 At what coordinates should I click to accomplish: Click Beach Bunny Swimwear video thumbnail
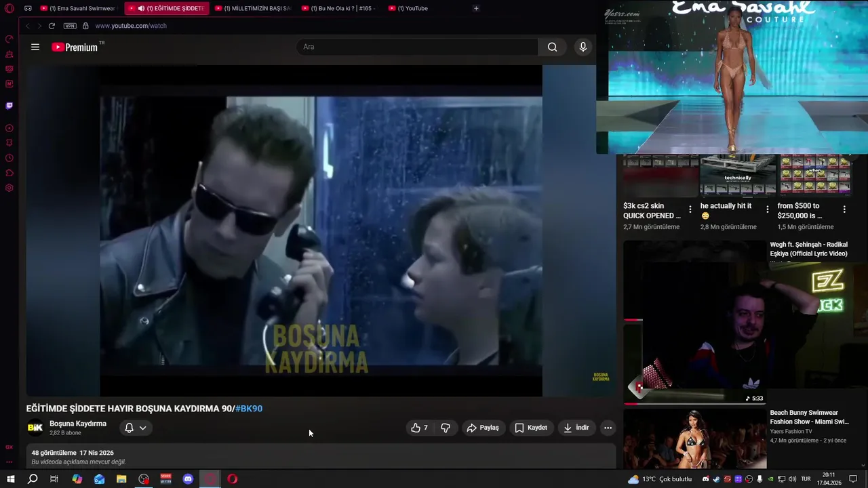pyautogui.click(x=695, y=439)
